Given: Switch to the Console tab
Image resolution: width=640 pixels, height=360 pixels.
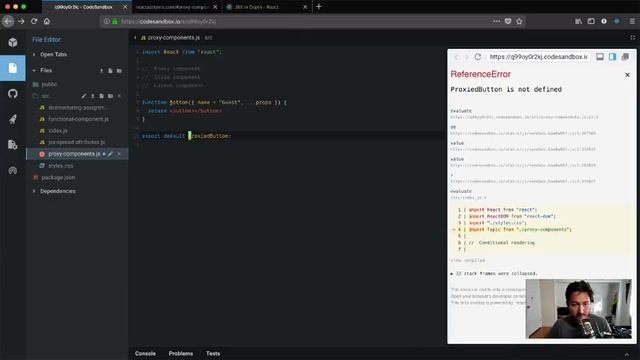Looking at the screenshot, I should (x=145, y=353).
